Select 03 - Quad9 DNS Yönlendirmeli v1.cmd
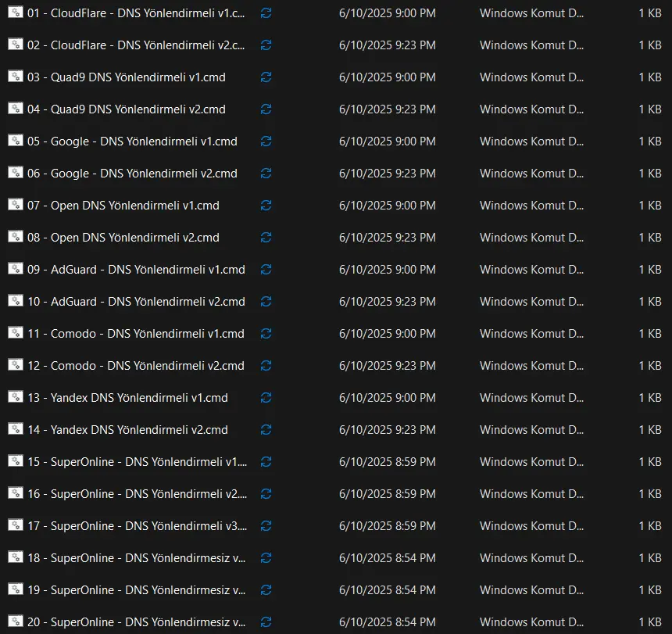Screen dimensions: 672x634 [127, 77]
